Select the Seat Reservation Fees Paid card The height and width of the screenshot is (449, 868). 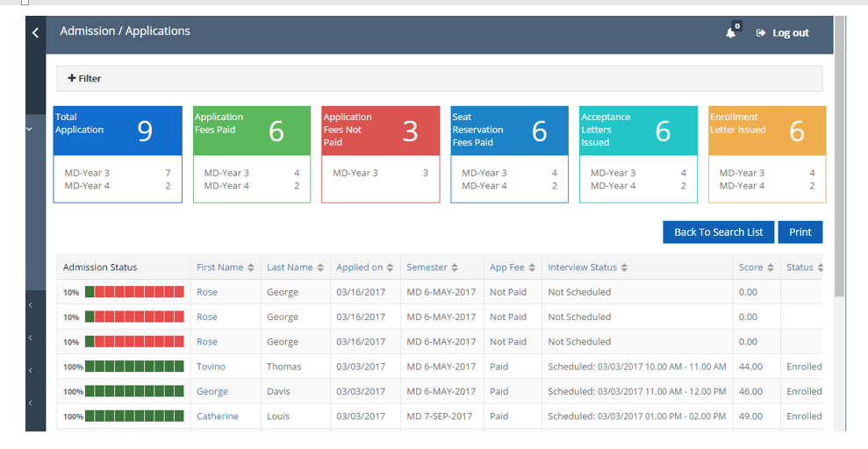(509, 155)
